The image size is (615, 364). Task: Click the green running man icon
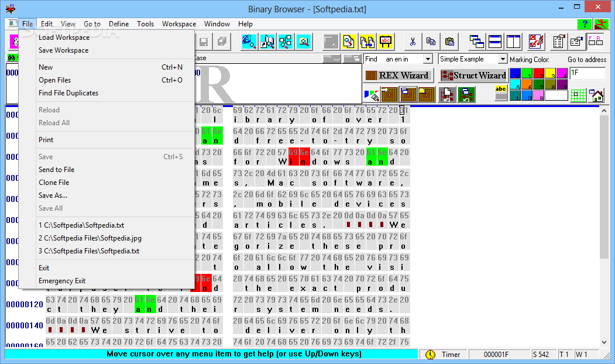[600, 24]
